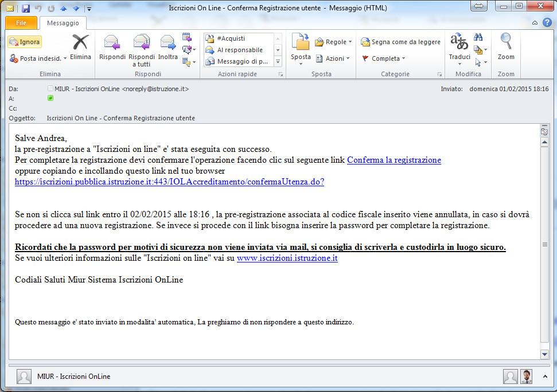The height and width of the screenshot is (392, 557).
Task: Minimize the ribbon with the caret icon
Action: pos(535,23)
